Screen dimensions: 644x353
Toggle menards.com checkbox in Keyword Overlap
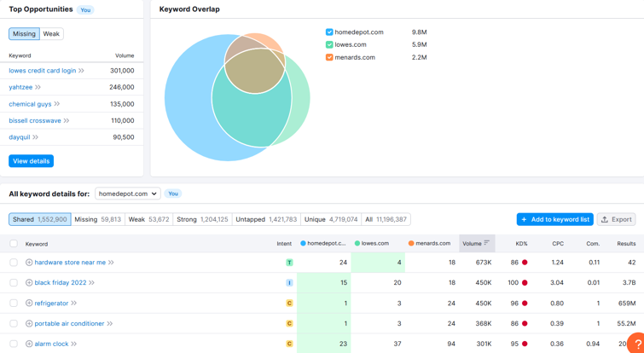click(x=329, y=57)
